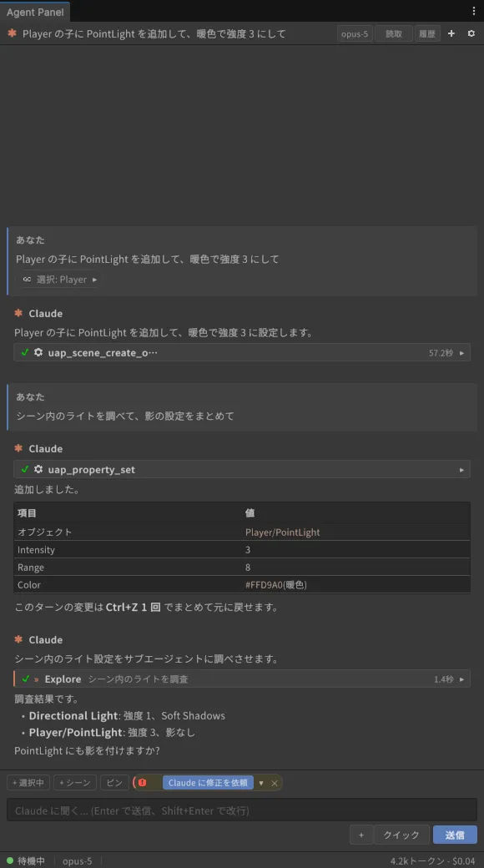Click the クイック button
The width and height of the screenshot is (484, 868).
[x=401, y=835]
